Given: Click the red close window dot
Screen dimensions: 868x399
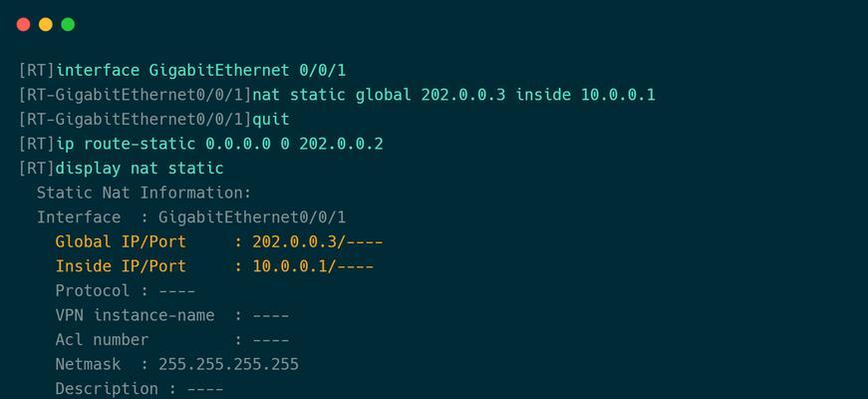Looking at the screenshot, I should [x=23, y=24].
